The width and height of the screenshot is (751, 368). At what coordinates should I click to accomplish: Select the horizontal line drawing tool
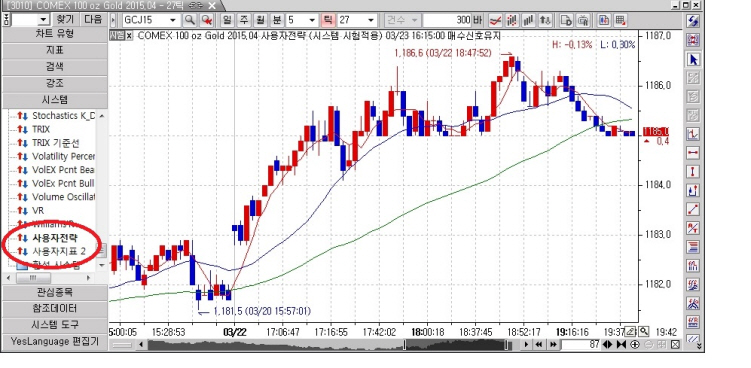coord(693,153)
